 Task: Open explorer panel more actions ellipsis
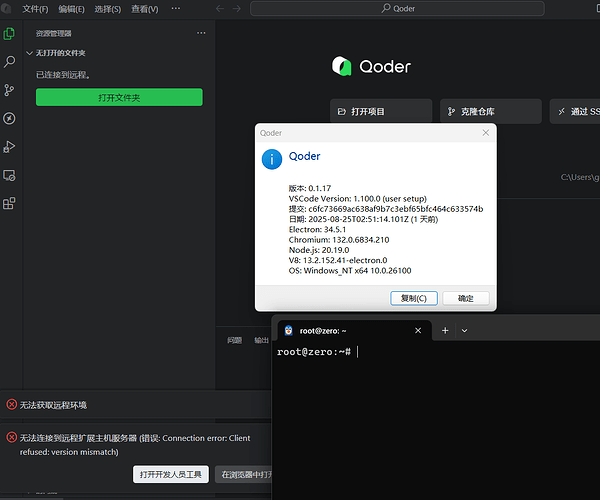(201, 33)
